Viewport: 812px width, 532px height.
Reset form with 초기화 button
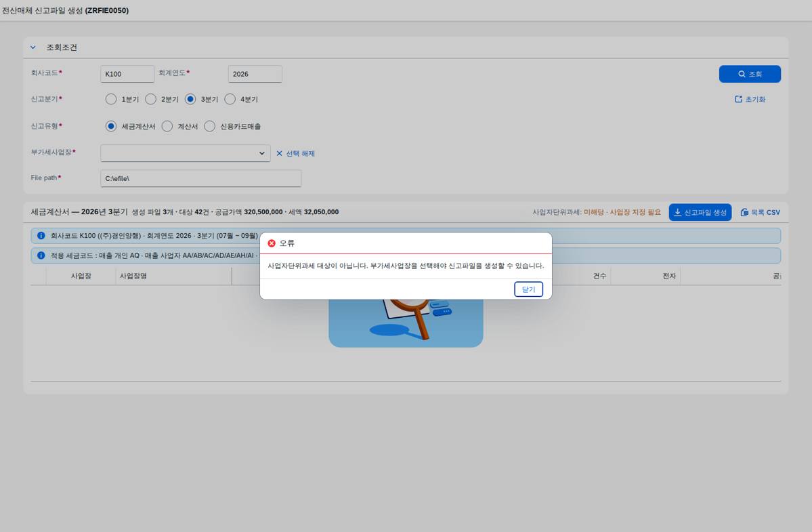[750, 100]
